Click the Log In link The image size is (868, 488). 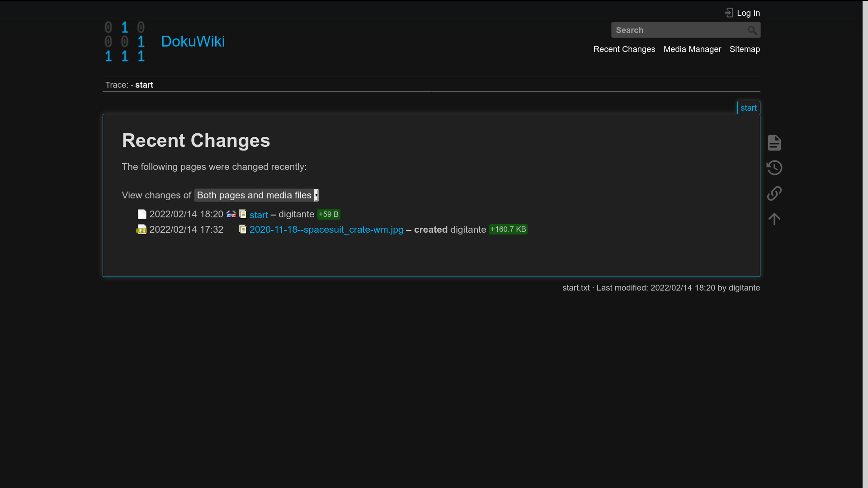click(748, 13)
